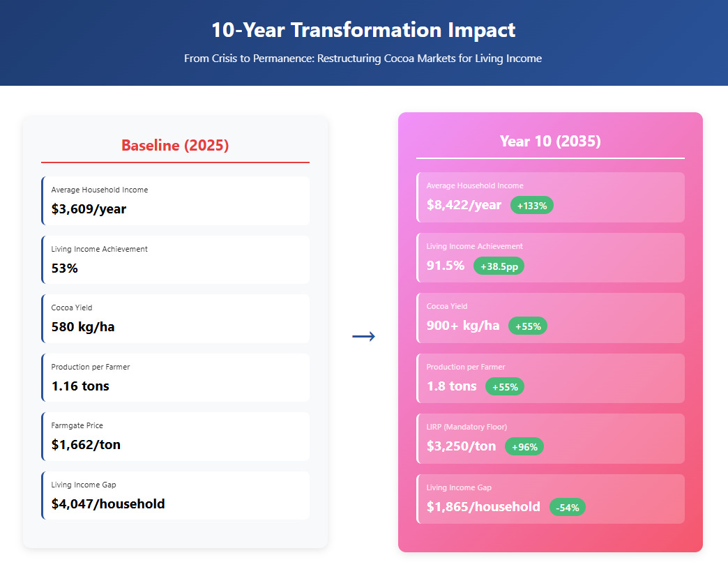Click the $1,662/ton farmgate price value
Image resolution: width=728 pixels, height=576 pixels.
tap(86, 445)
